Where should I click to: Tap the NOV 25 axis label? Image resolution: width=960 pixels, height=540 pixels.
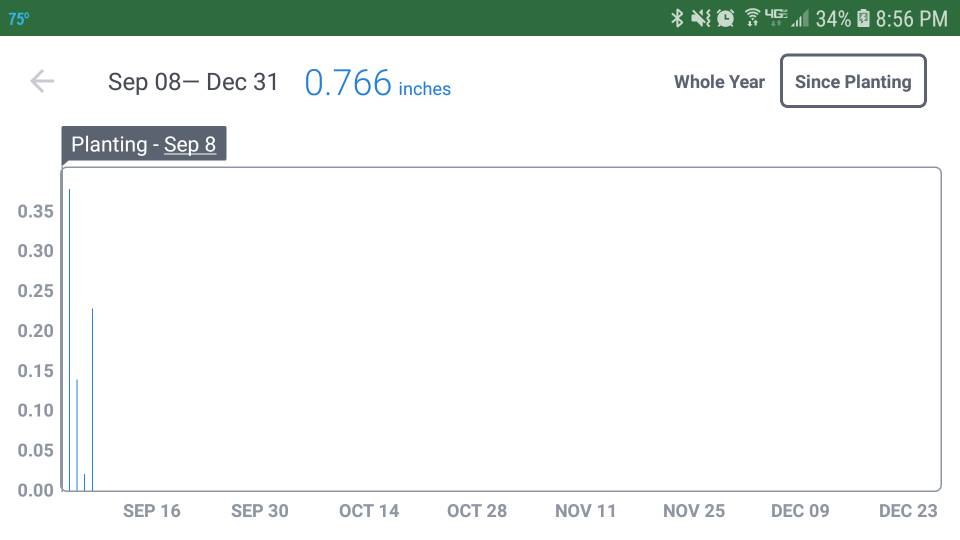(x=694, y=511)
